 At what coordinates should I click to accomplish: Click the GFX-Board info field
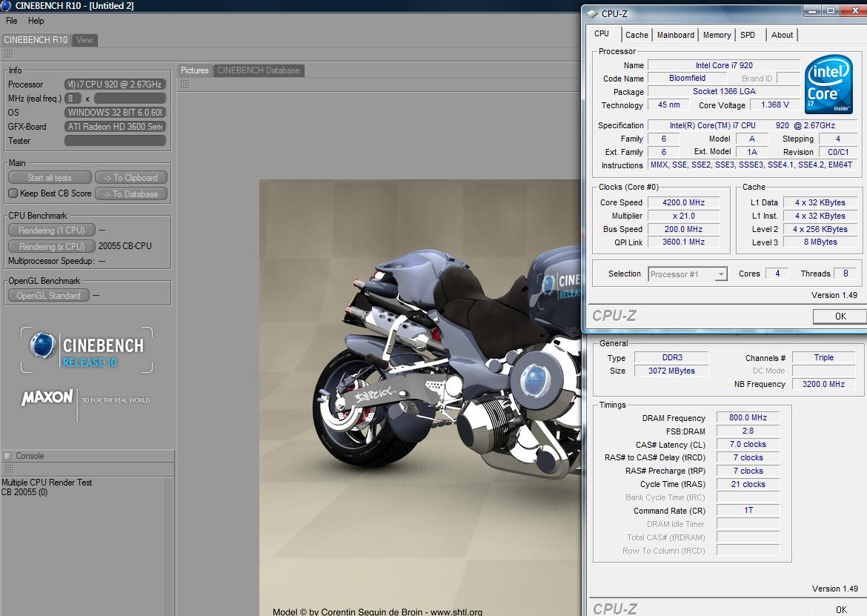(115, 127)
